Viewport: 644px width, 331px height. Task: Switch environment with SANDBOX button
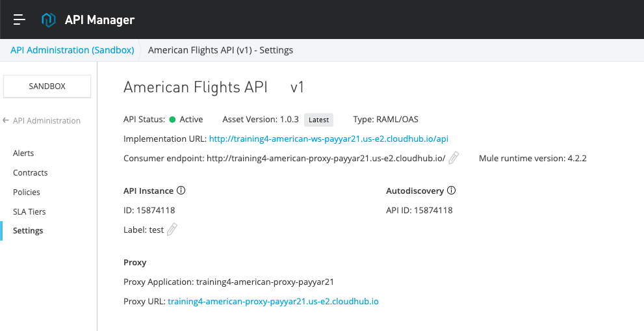(47, 86)
